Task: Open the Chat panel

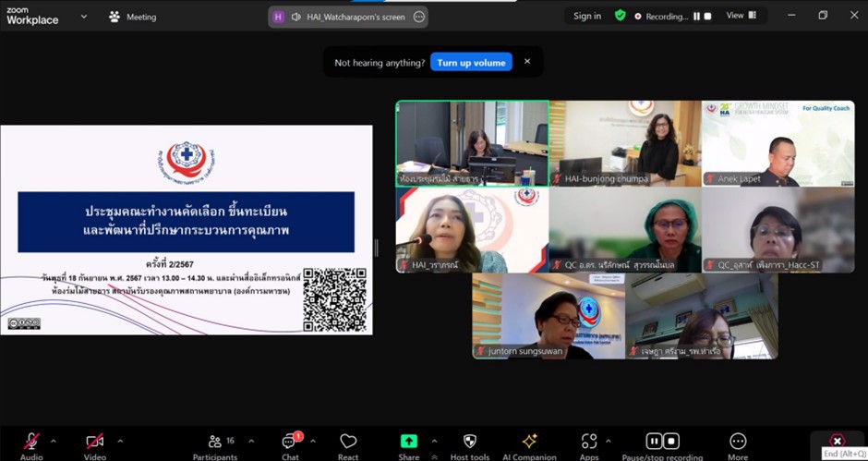Action: pos(290,446)
